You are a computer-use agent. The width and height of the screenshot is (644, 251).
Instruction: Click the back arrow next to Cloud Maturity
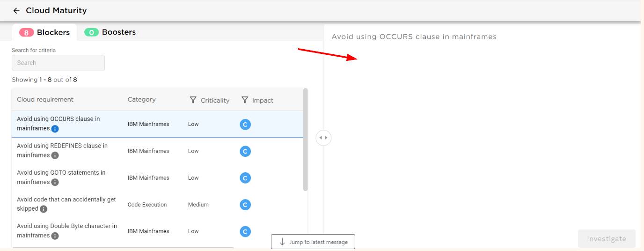coord(16,11)
